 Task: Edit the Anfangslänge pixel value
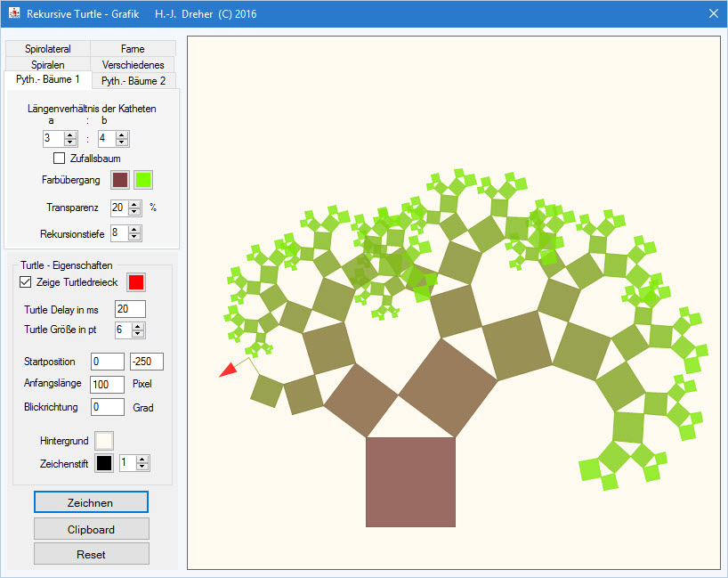[x=106, y=384]
